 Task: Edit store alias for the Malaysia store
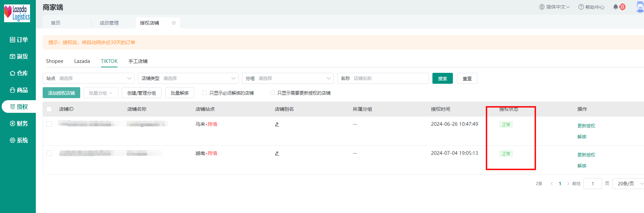(x=277, y=124)
